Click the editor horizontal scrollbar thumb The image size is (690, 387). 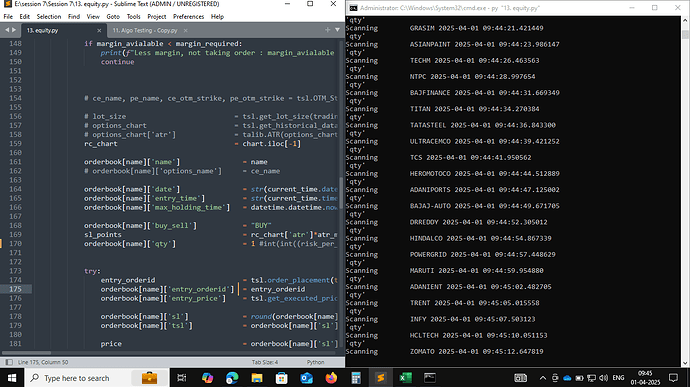point(26,353)
